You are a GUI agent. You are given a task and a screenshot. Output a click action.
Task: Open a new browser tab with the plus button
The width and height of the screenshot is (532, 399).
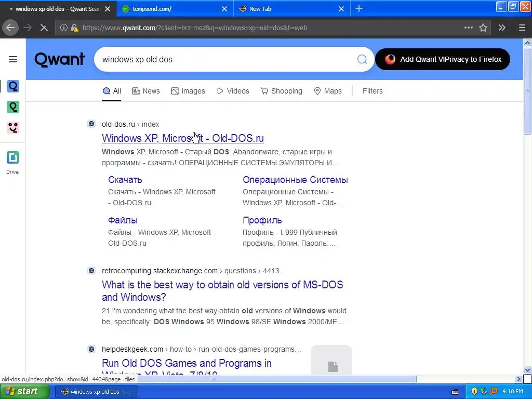[x=358, y=9]
